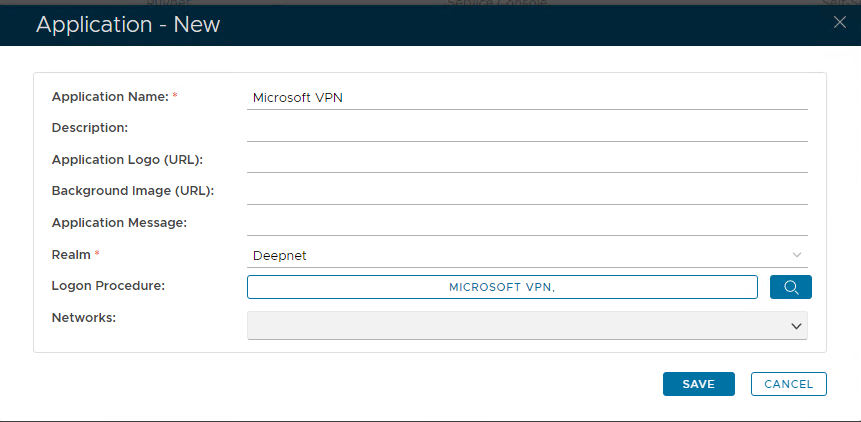The height and width of the screenshot is (422, 861).
Task: Select the Background Image URL input
Action: pos(526,191)
